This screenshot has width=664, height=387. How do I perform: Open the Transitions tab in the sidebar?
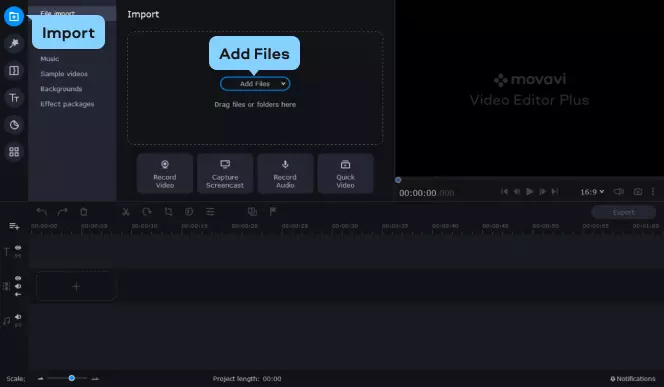14,70
